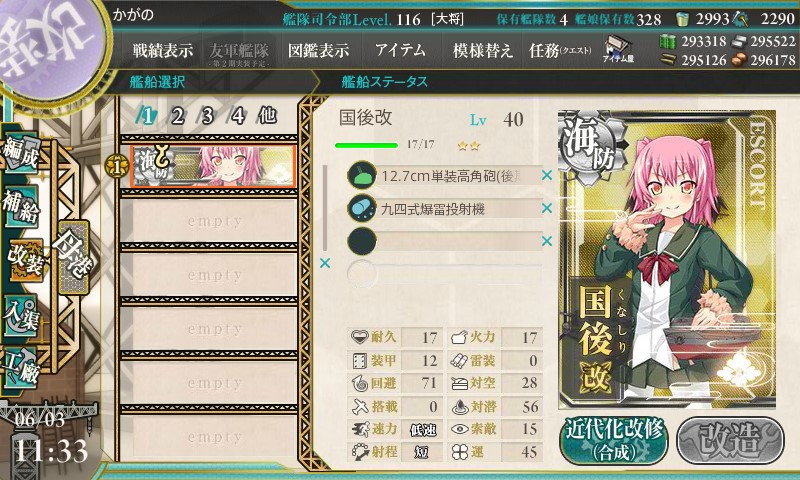Open the 編成 fleet composition sidebar icon
The image size is (800, 480).
pyautogui.click(x=21, y=153)
